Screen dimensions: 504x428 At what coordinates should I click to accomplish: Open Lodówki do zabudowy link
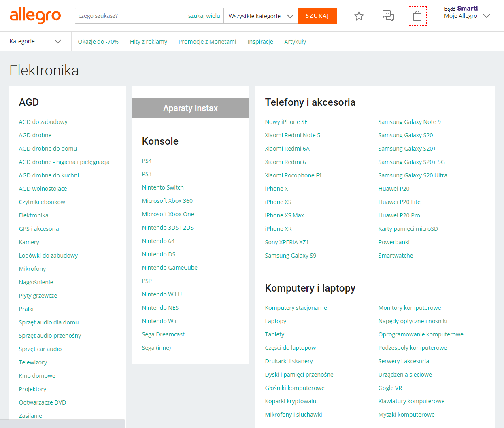coord(48,256)
